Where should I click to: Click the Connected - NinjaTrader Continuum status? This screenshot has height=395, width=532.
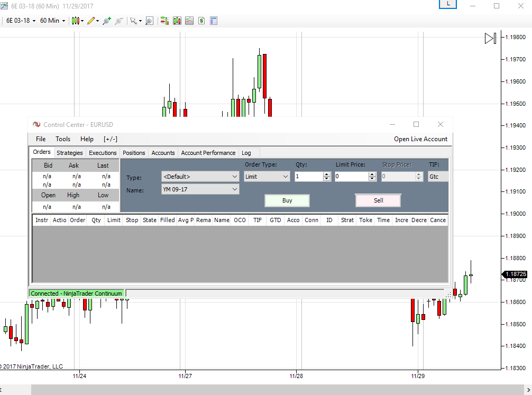click(x=76, y=293)
